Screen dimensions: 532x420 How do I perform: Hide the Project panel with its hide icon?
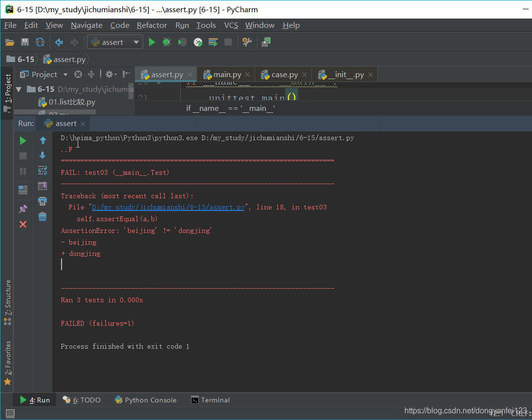pos(126,74)
